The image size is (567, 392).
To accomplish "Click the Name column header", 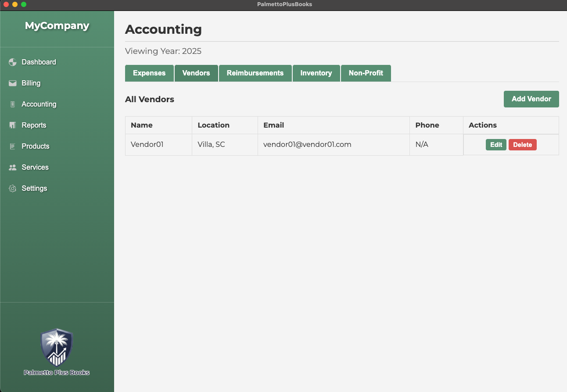I will pos(142,125).
